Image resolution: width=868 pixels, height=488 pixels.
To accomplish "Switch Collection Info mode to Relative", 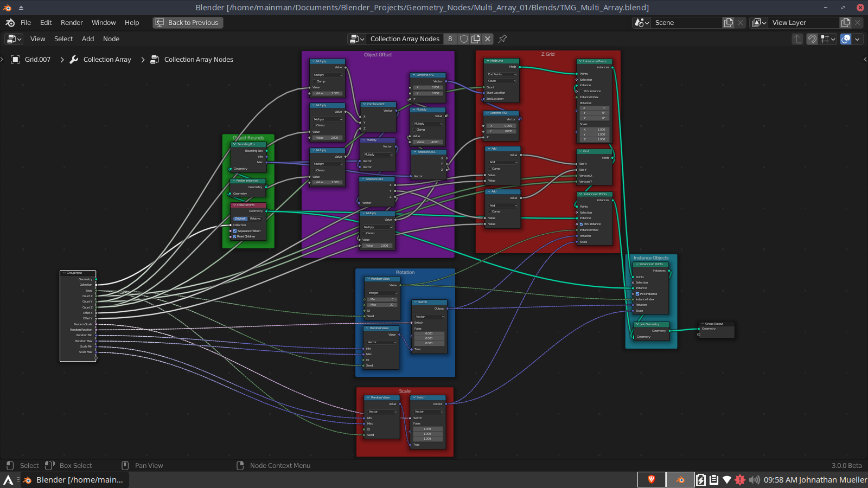I will 256,219.
